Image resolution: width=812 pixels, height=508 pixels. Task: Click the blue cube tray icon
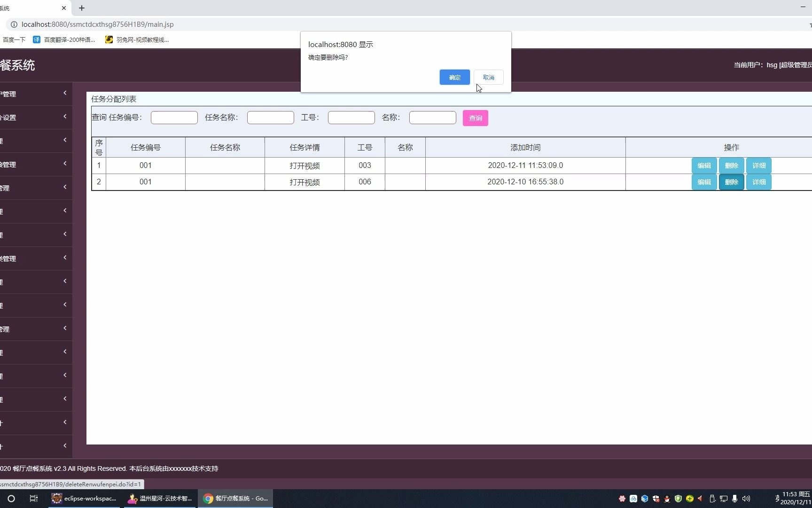(645, 499)
